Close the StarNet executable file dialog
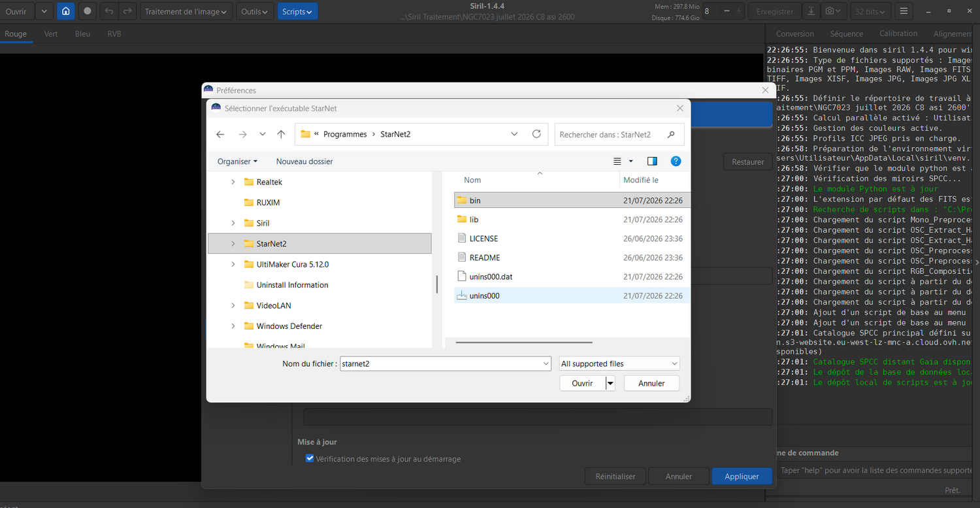The image size is (980, 508). 679,108
